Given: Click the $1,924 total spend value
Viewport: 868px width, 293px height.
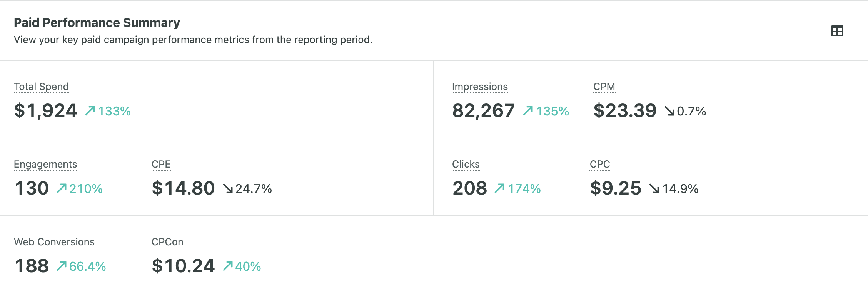Looking at the screenshot, I should click(46, 111).
